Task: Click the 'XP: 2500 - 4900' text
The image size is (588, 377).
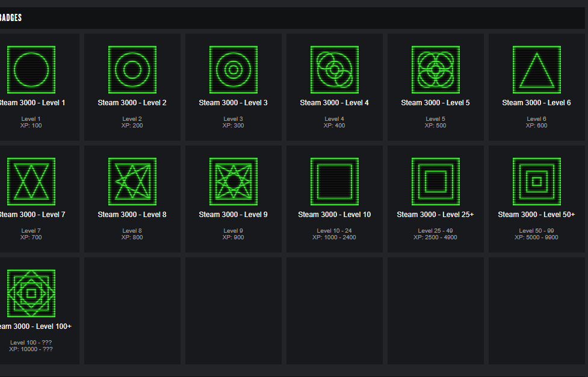Action: coord(435,238)
